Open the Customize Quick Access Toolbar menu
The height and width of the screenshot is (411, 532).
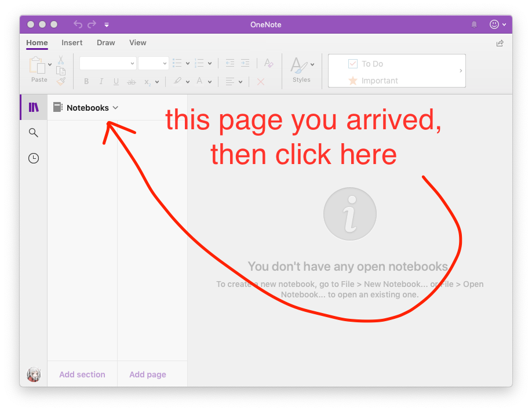pyautogui.click(x=107, y=25)
